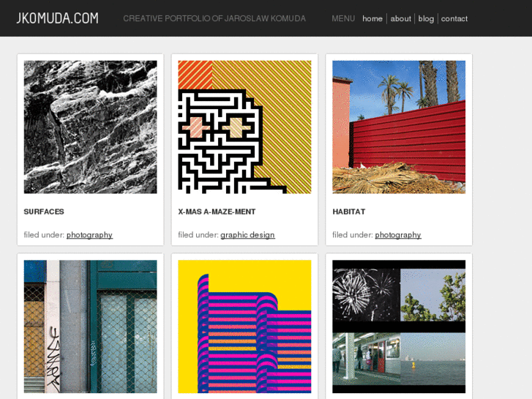Viewport: 532px width, 399px height.
Task: Open the Habitat red fence thumbnail
Action: pyautogui.click(x=399, y=127)
